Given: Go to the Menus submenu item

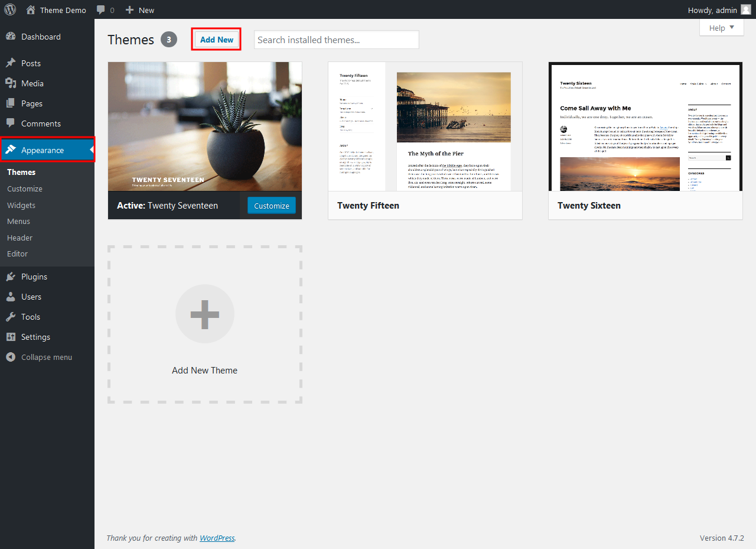Looking at the screenshot, I should coord(18,221).
